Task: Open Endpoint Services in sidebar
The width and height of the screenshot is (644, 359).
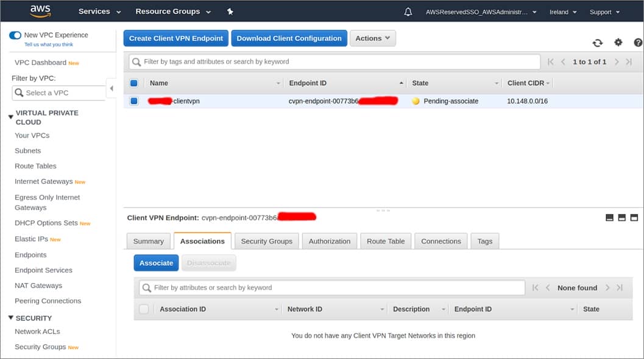Action: point(43,270)
